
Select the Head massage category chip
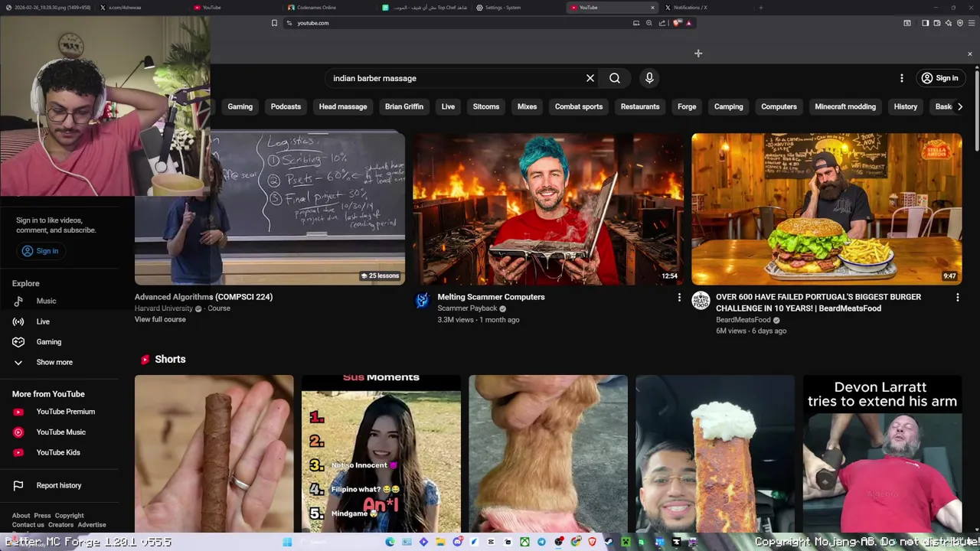(x=343, y=106)
